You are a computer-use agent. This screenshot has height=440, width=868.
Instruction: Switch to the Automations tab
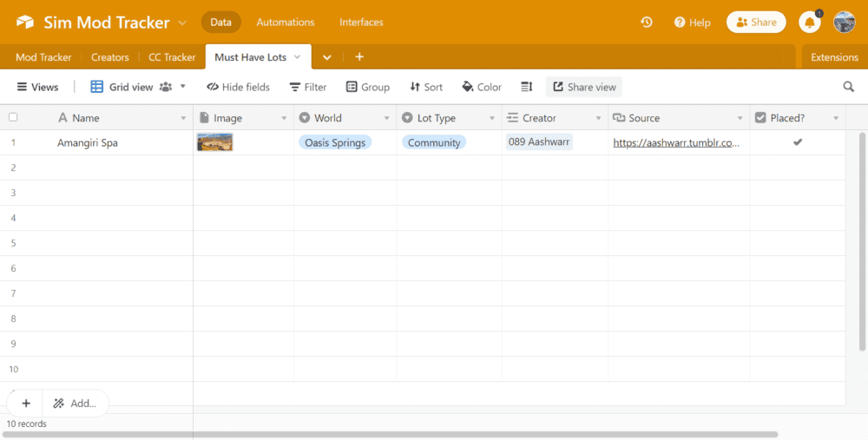coord(286,23)
